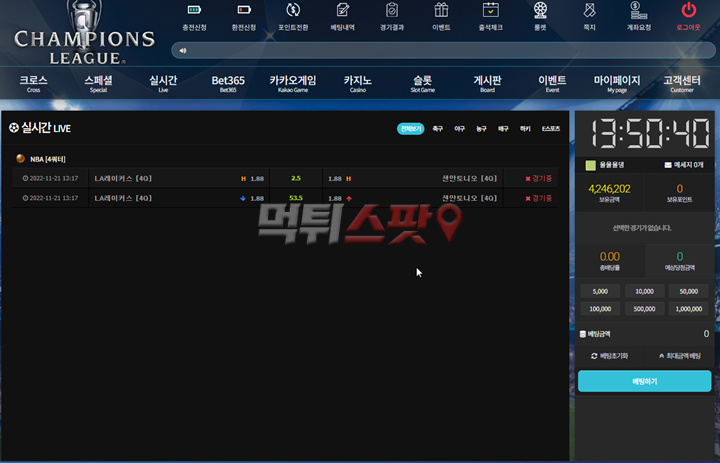Screen dimensions: 720x463
Task: Click the 4,246,202 balance amount
Action: click(609, 189)
